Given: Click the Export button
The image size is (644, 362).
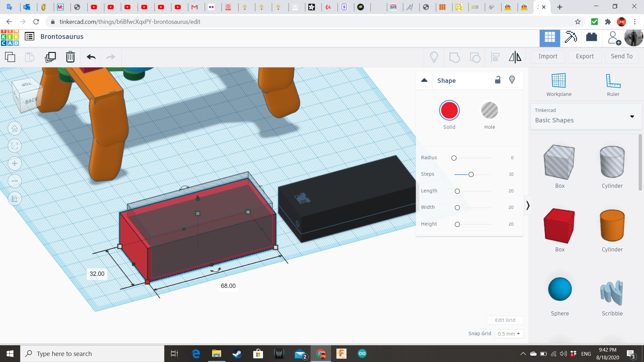Looking at the screenshot, I should [585, 56].
